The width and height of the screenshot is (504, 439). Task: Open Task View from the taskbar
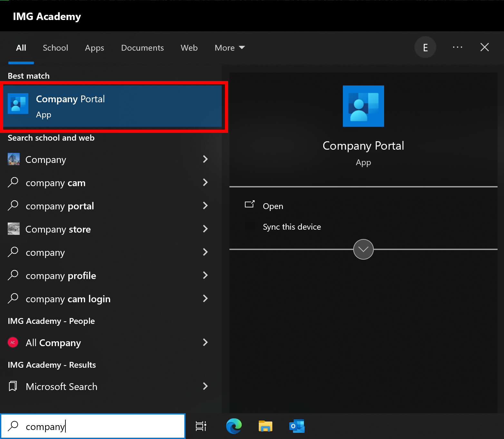point(201,426)
